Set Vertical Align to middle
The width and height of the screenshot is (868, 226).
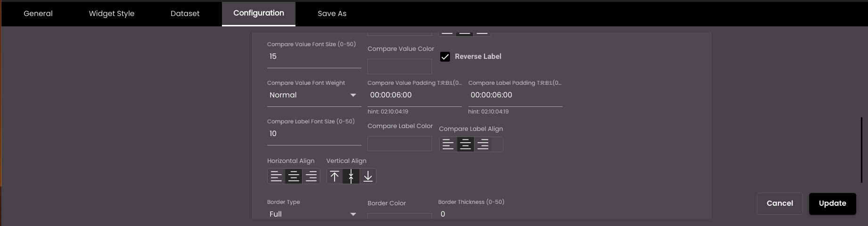click(351, 177)
